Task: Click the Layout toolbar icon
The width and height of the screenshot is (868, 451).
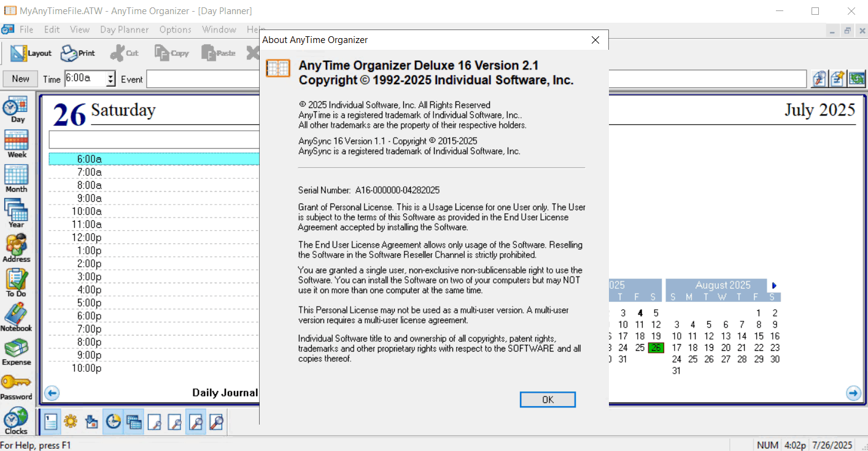Action: point(31,53)
